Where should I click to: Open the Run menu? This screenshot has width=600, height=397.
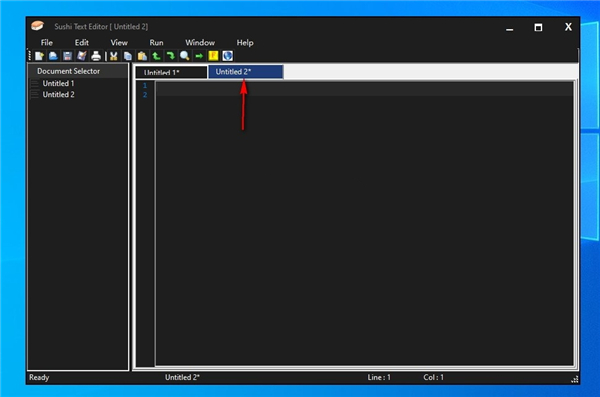[x=156, y=42]
